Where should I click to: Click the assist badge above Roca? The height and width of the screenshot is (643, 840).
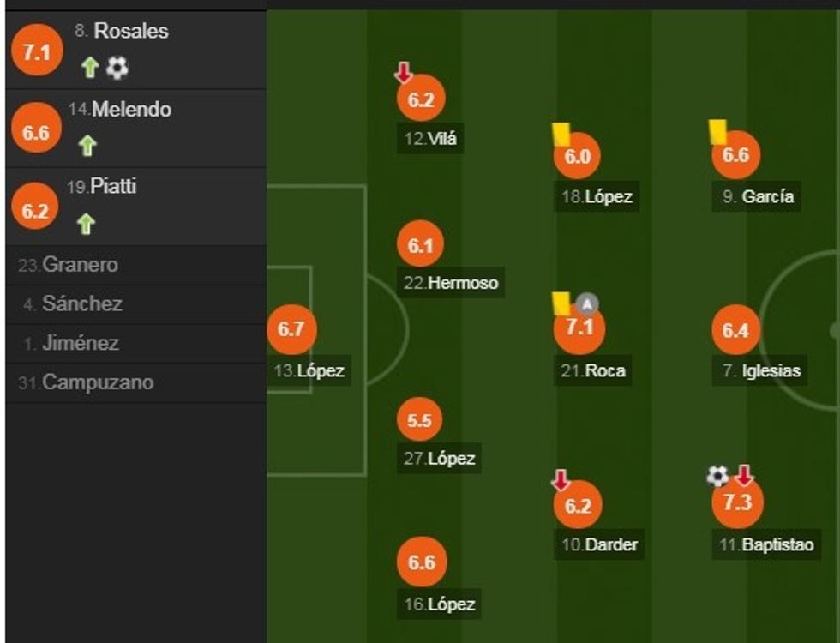point(587,303)
